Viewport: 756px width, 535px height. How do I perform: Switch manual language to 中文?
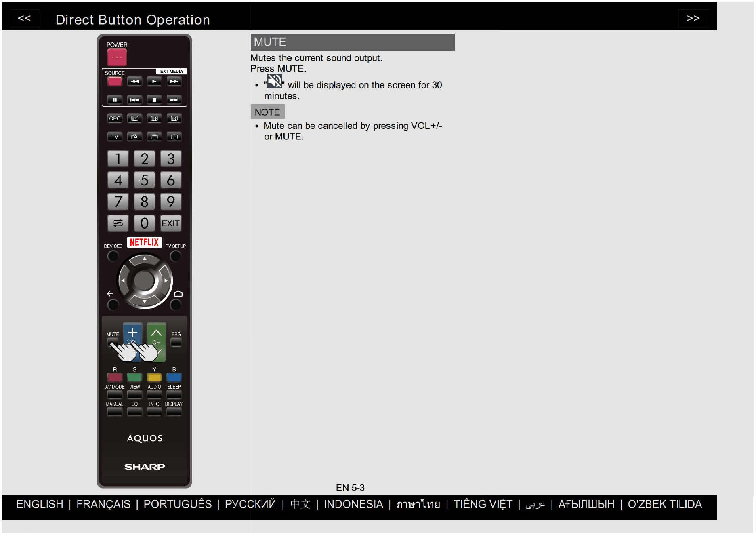[x=300, y=504]
